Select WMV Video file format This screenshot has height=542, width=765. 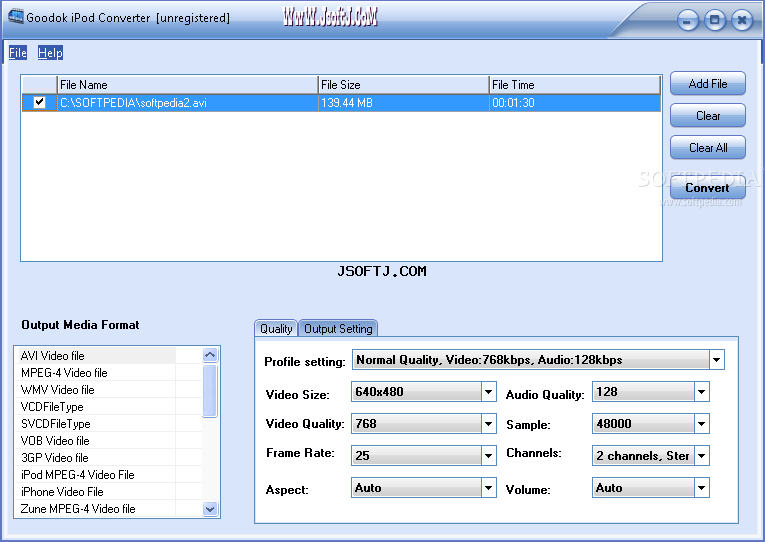(97, 390)
